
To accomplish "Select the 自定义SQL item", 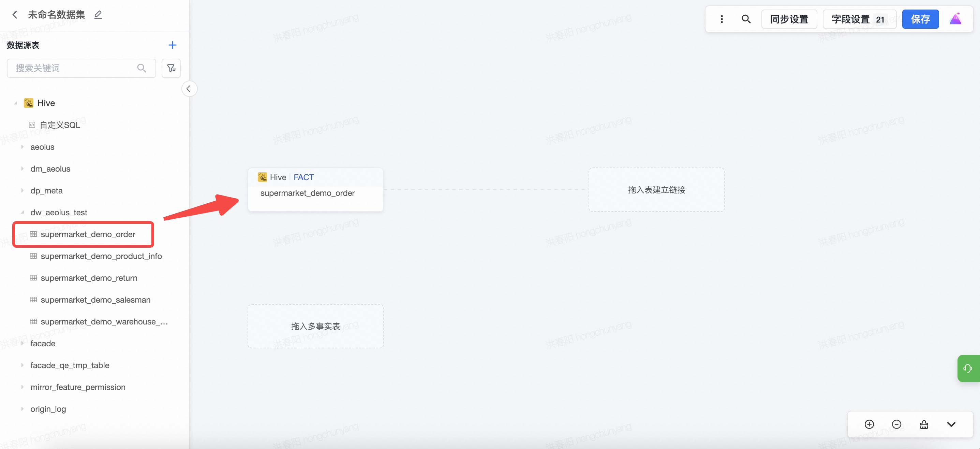I will [60, 125].
